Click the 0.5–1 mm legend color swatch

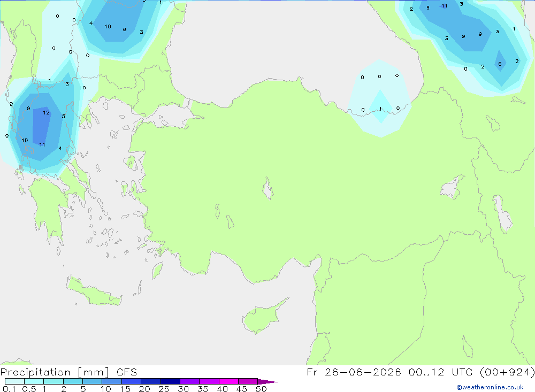(34, 381)
